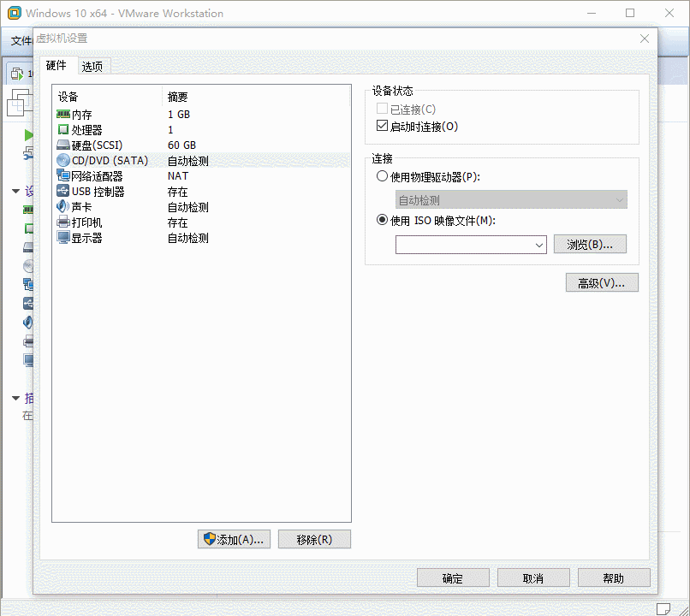Confirm with the 确定 button
Screen dimensions: 690x616
(453, 577)
